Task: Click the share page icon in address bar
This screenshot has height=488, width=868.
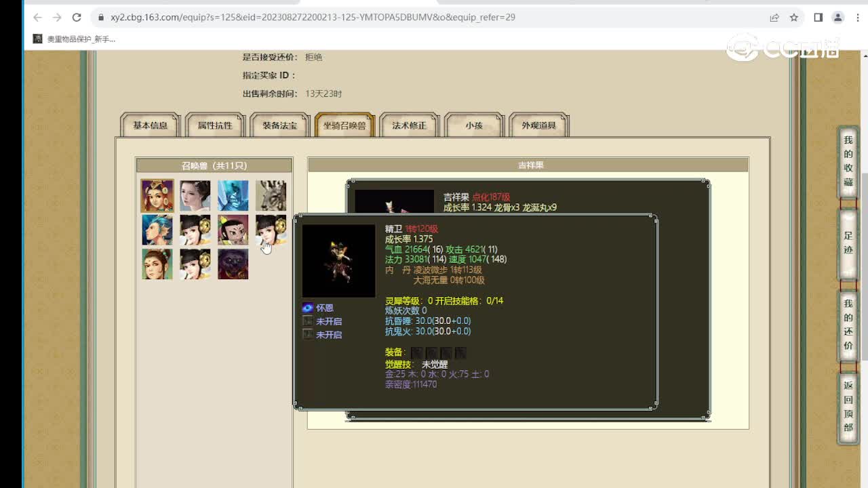Action: [774, 18]
